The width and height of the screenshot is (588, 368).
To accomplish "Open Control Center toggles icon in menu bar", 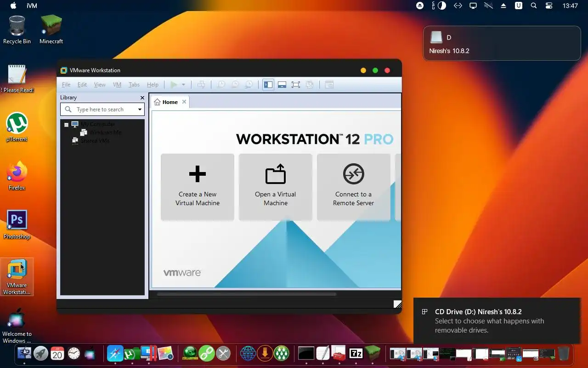I will (549, 6).
